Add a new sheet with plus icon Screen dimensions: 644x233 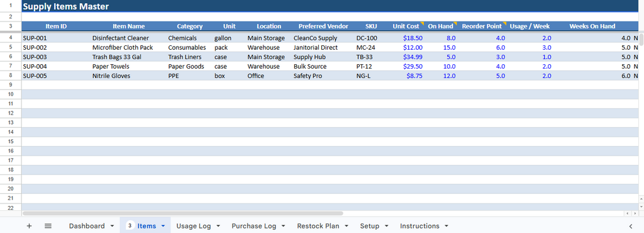pyautogui.click(x=29, y=226)
